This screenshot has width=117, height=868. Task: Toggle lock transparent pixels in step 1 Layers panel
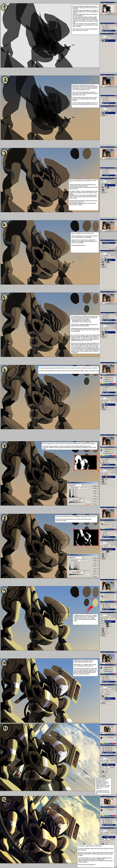(x=103, y=38)
